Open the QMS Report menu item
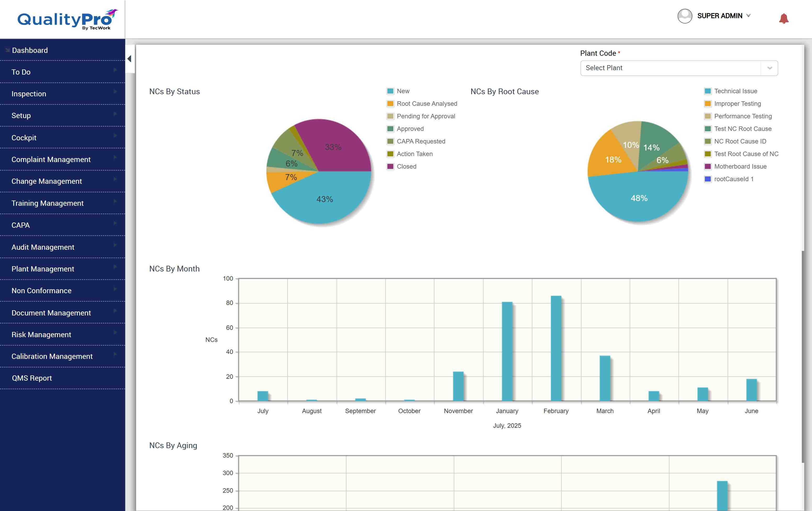The height and width of the screenshot is (511, 812). tap(32, 378)
